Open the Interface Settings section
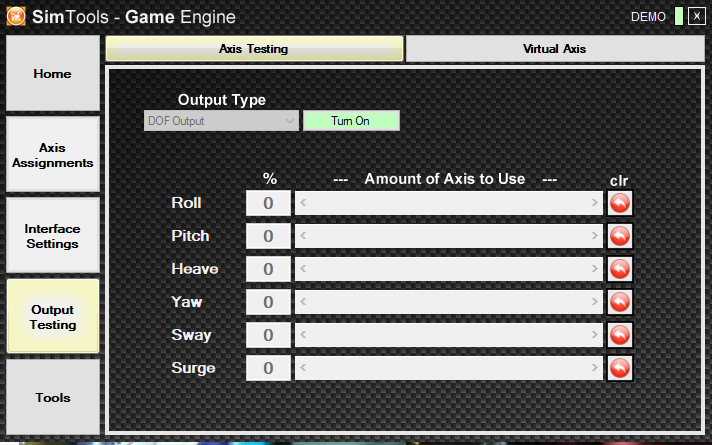The width and height of the screenshot is (712, 445). point(53,235)
